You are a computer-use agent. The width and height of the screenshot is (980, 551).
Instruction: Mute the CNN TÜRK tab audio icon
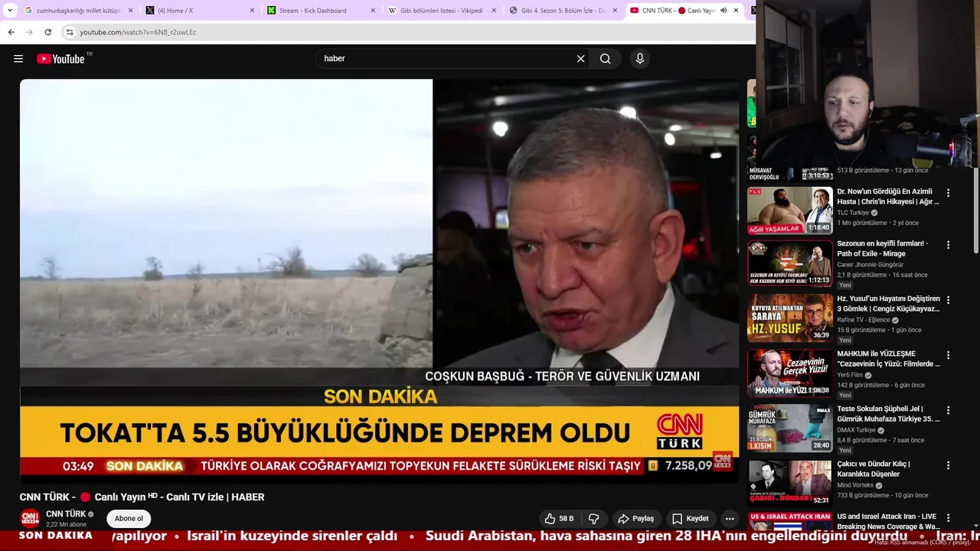(724, 11)
